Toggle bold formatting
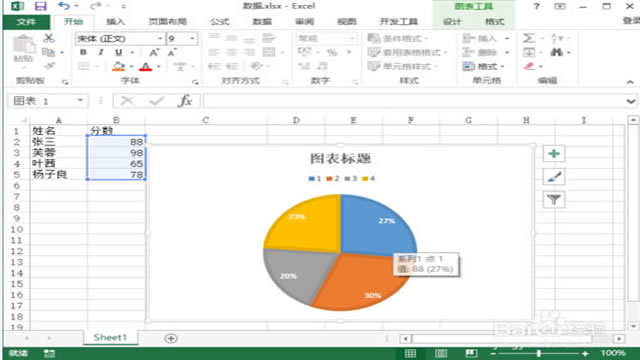 coord(83,52)
